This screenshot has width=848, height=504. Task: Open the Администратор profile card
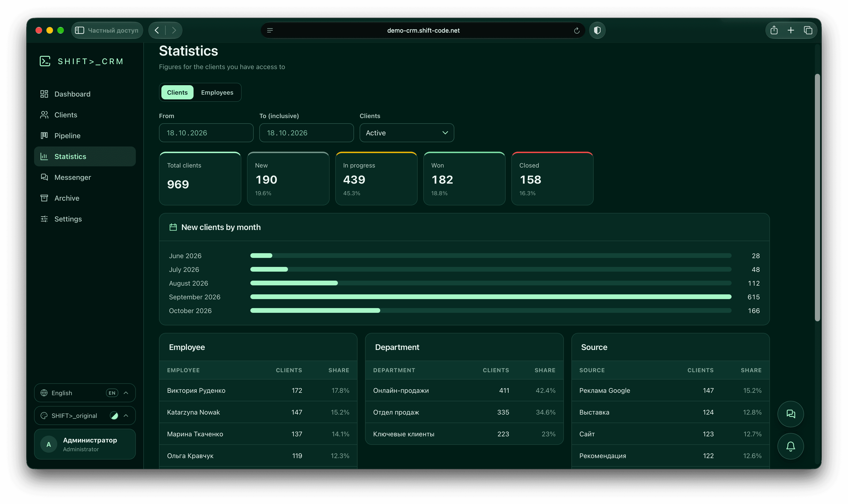pyautogui.click(x=84, y=444)
